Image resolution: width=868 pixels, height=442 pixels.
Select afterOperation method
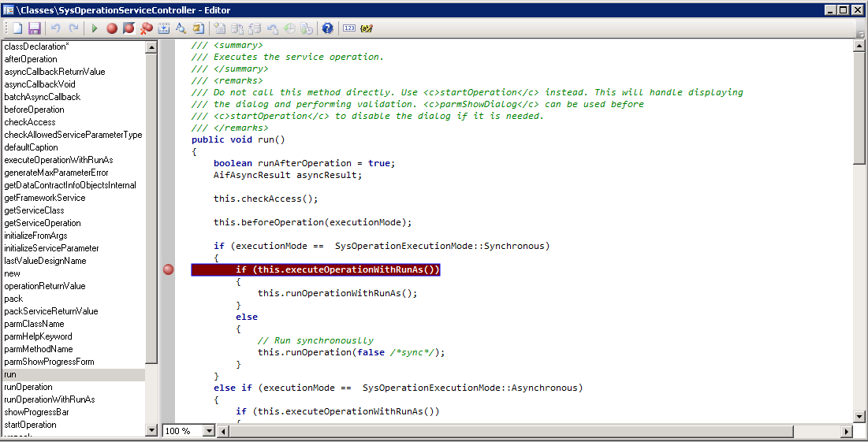pos(31,59)
